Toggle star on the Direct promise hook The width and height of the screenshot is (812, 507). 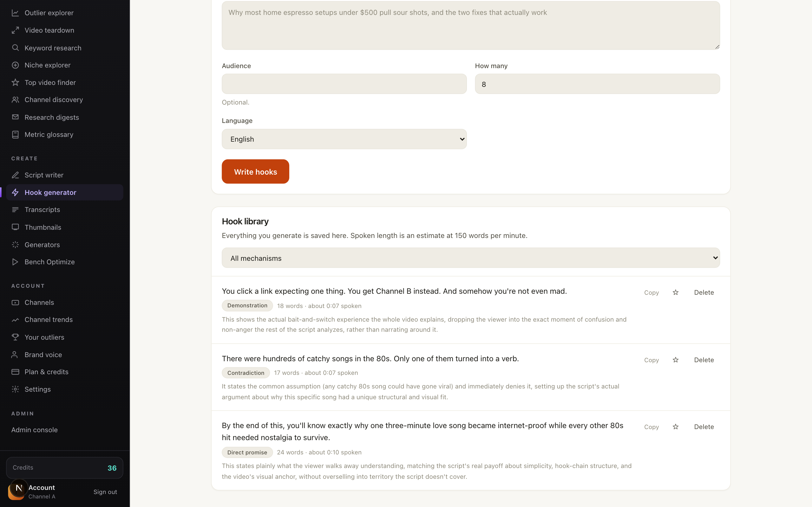click(675, 427)
